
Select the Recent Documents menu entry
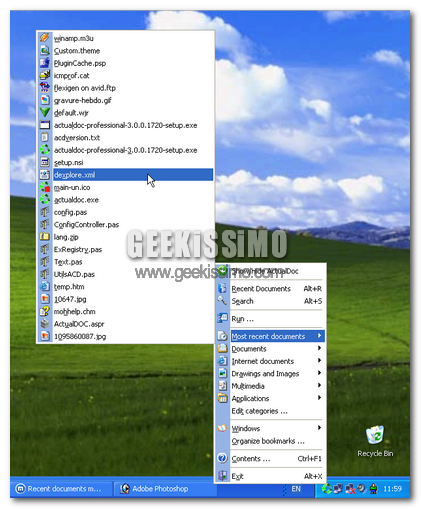click(x=270, y=289)
